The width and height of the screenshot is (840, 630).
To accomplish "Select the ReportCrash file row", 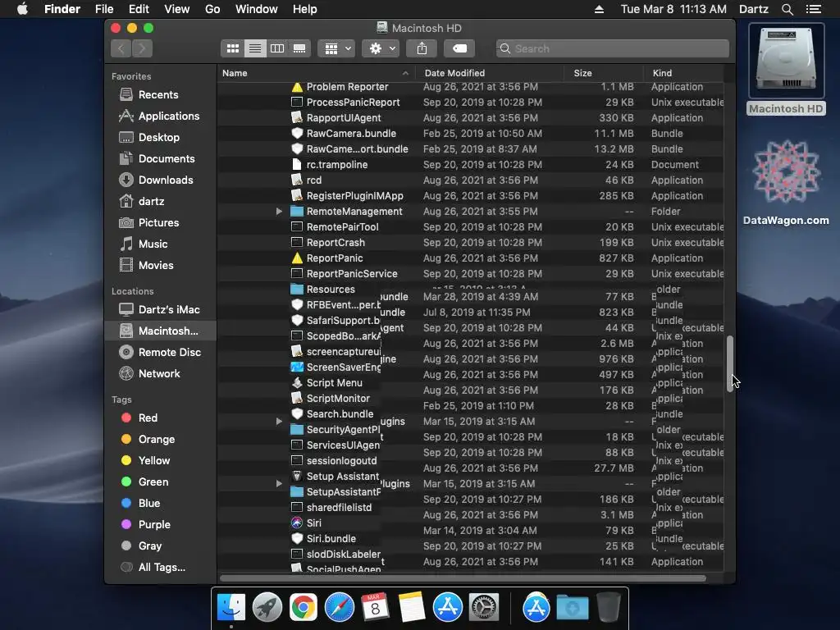I will click(x=470, y=243).
